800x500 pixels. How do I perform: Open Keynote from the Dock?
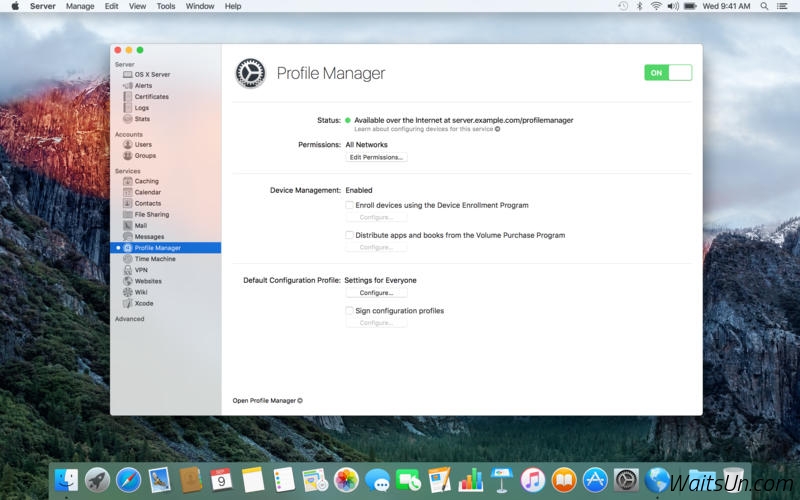[x=502, y=480]
